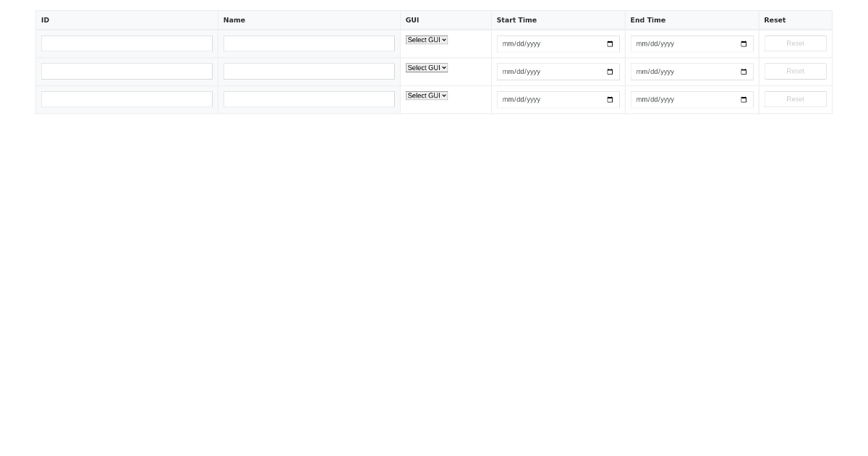This screenshot has height=456, width=868.
Task: Open calendar picker in third row End Time
Action: [x=744, y=100]
